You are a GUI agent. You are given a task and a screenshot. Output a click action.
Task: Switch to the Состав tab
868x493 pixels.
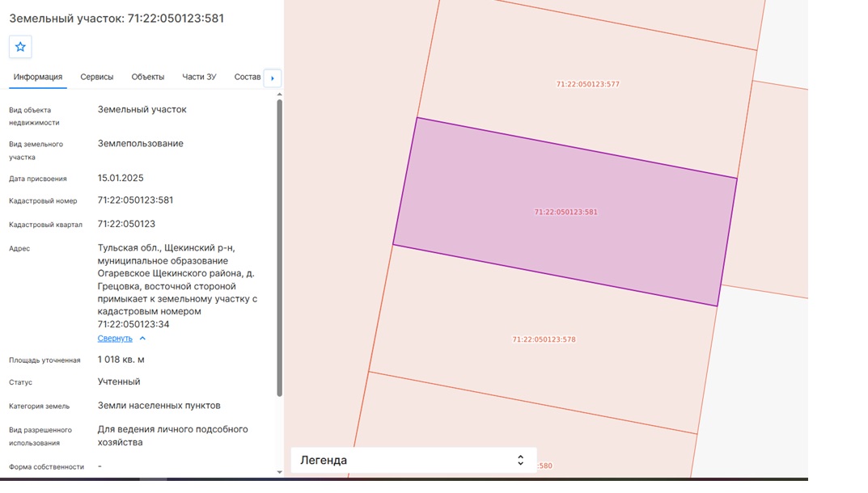(248, 77)
